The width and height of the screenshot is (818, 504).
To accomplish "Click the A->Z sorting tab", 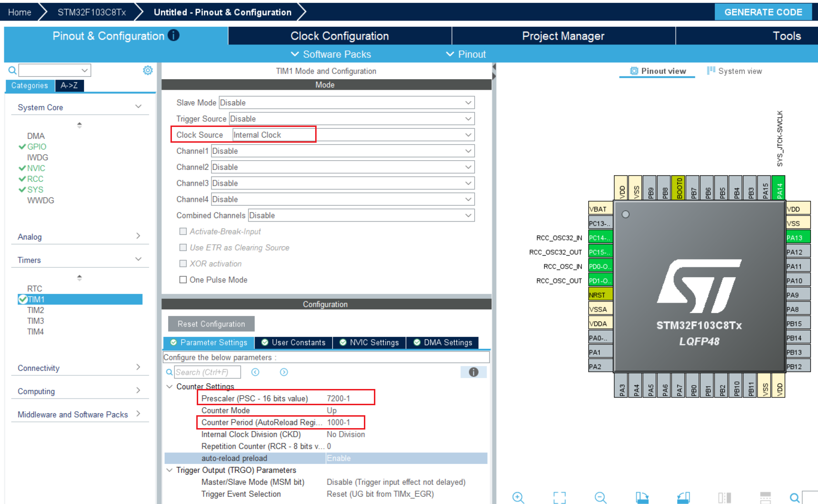I will 69,85.
